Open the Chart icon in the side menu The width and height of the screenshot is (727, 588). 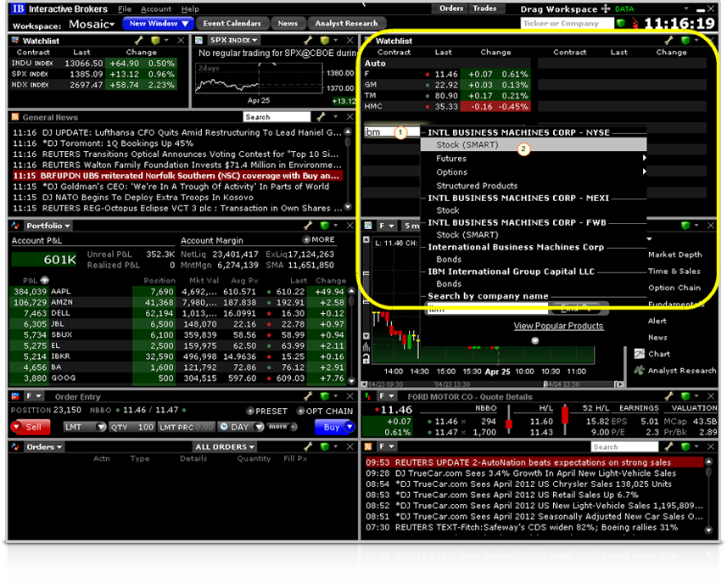coord(638,354)
